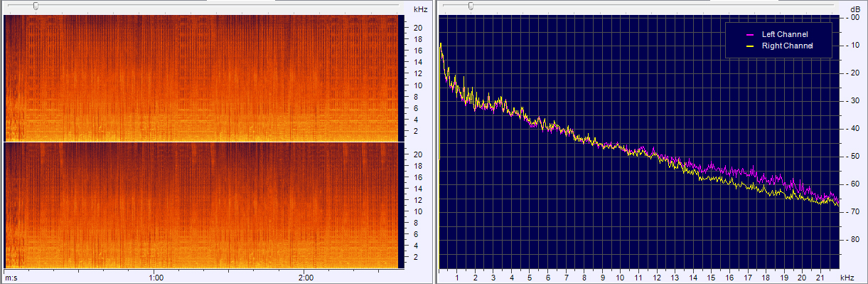Click the upper channel spectrogram at 10 kHz label
The width and height of the screenshot is (868, 284).
(x=419, y=85)
